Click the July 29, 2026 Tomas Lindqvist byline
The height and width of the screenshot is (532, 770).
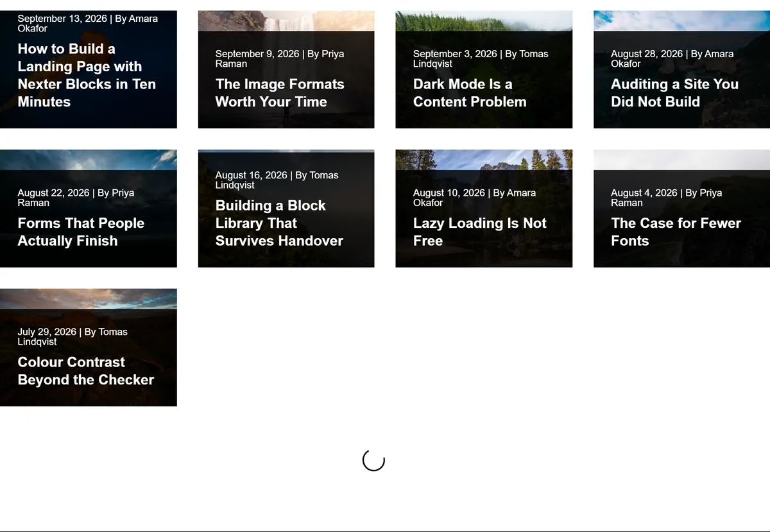click(73, 336)
